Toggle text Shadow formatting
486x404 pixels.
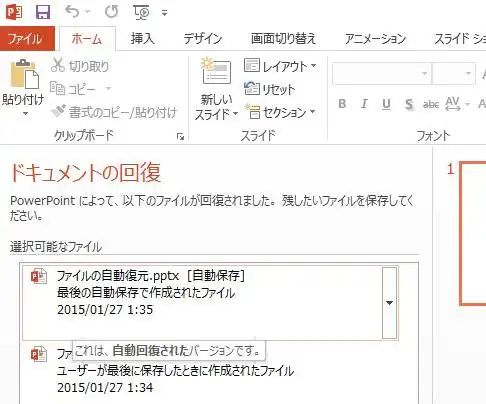tap(409, 104)
